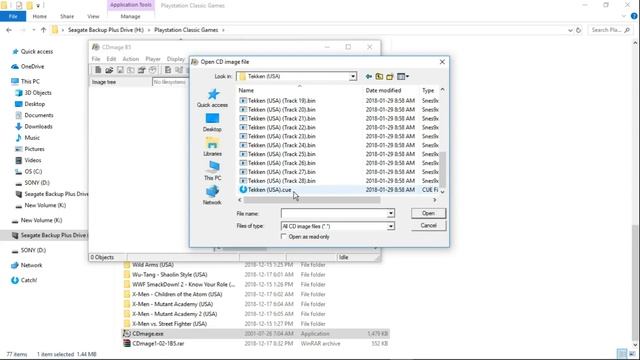Expand the File name combo box arrow
The image size is (640, 360).
[391, 213]
